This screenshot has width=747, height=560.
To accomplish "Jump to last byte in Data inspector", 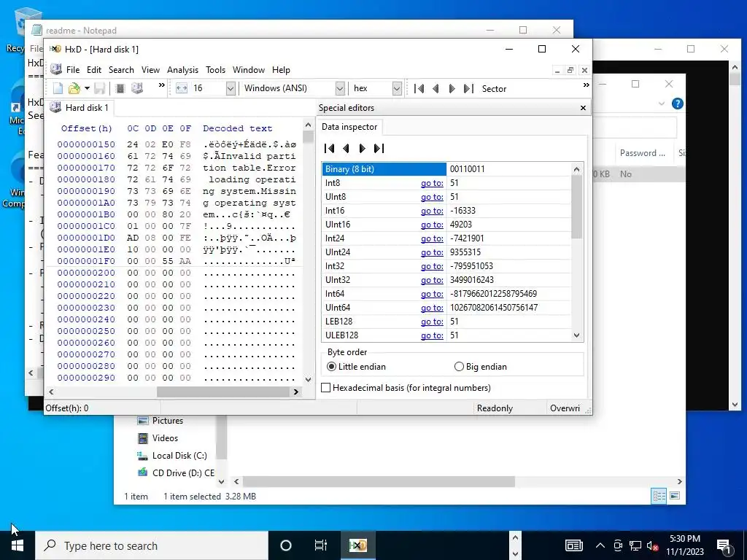I will (379, 149).
